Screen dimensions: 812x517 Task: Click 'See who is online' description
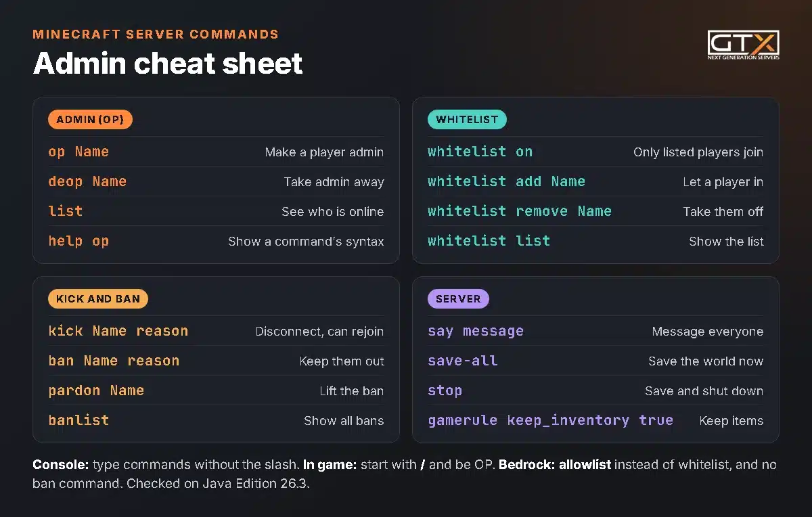(333, 212)
